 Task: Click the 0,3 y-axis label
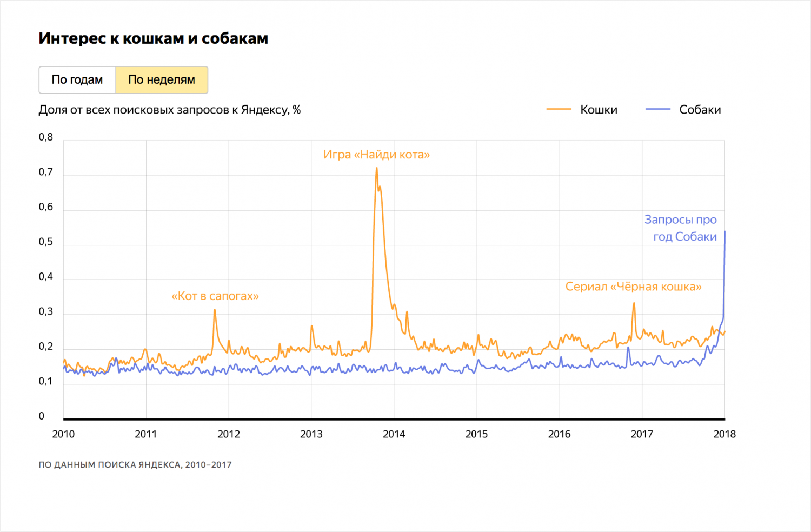(46, 312)
